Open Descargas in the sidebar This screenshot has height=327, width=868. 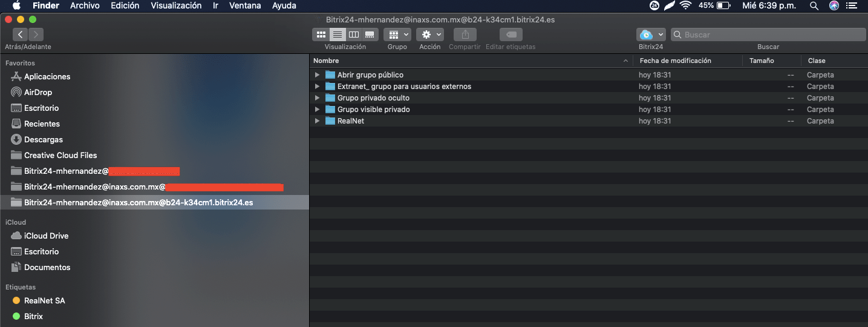[x=44, y=140]
